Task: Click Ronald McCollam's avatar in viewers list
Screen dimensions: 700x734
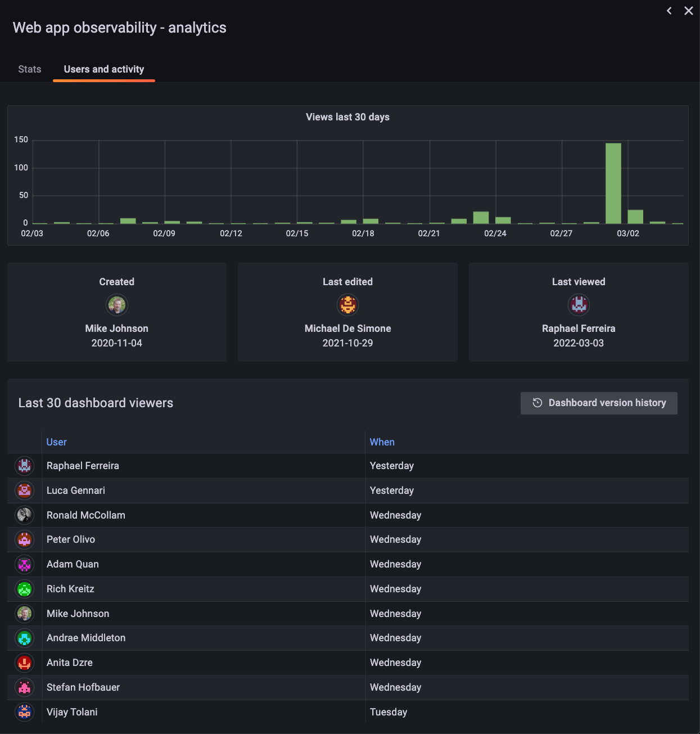Action: pyautogui.click(x=25, y=515)
